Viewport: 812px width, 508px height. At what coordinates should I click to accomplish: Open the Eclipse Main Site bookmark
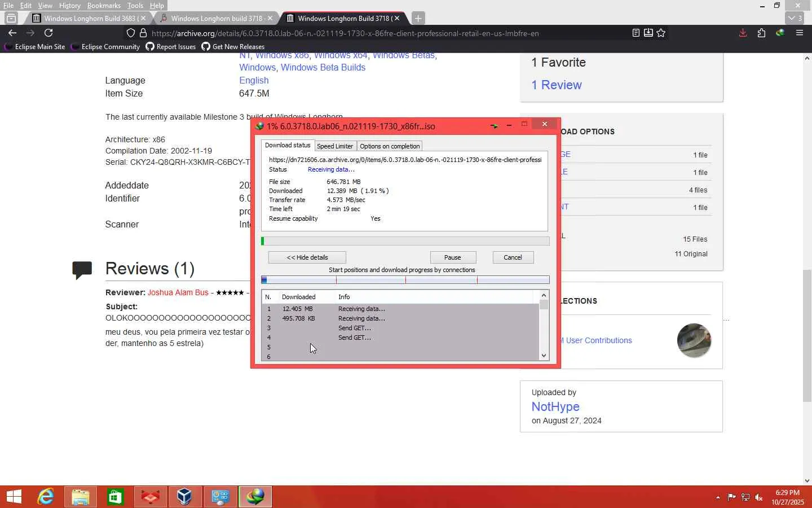pos(35,47)
